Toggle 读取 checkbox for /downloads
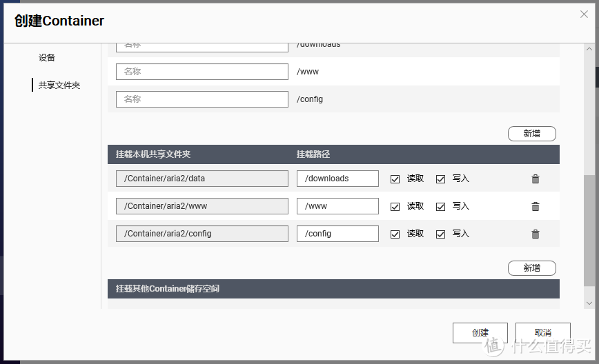The width and height of the screenshot is (599, 364). click(395, 179)
